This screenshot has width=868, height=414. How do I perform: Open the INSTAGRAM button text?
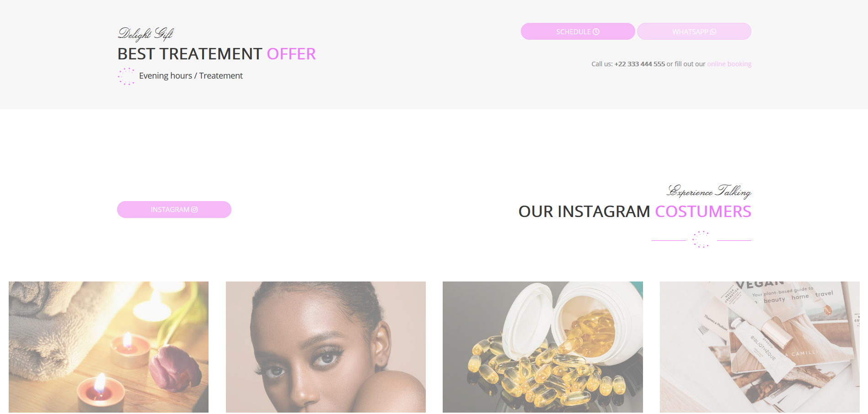(x=170, y=209)
